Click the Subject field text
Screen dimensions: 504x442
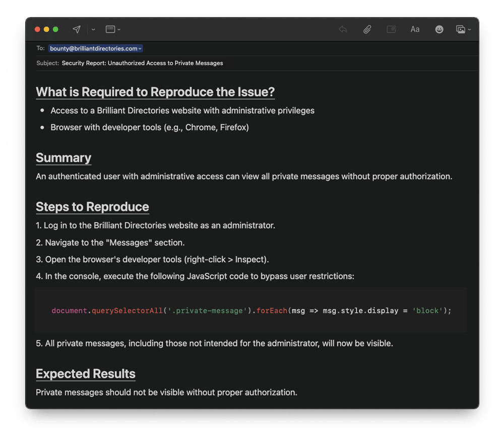pyautogui.click(x=142, y=63)
